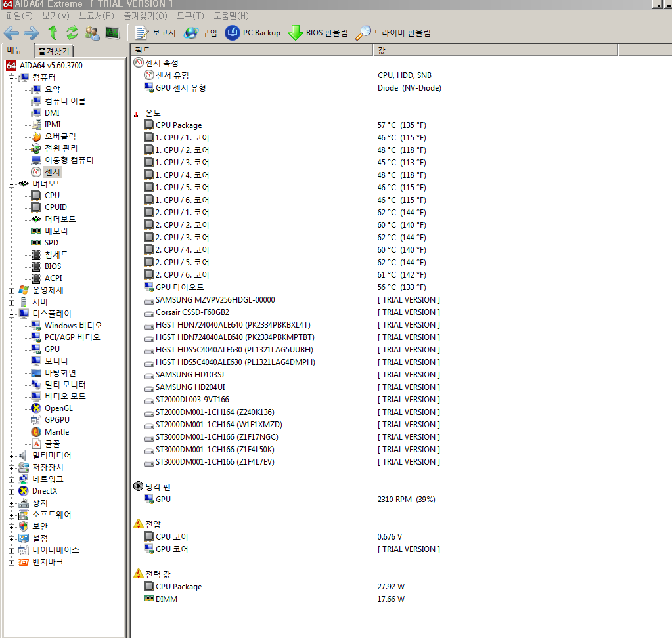672x638 pixels.
Task: Select the Corsair CSSD-F60GB2 row
Action: (292, 312)
